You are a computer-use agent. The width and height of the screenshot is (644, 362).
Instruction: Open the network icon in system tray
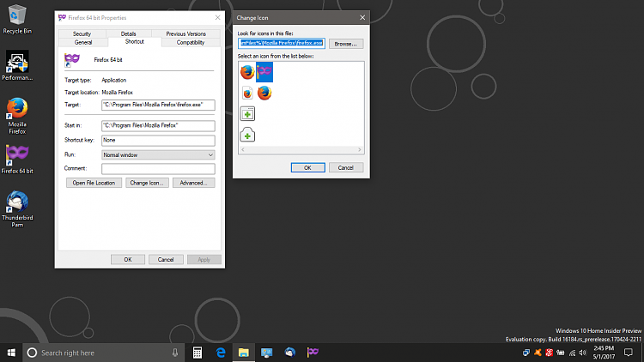click(x=572, y=353)
